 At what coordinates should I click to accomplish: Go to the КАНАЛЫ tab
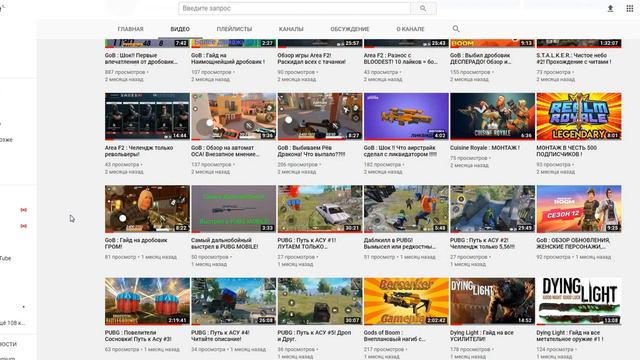click(x=291, y=29)
